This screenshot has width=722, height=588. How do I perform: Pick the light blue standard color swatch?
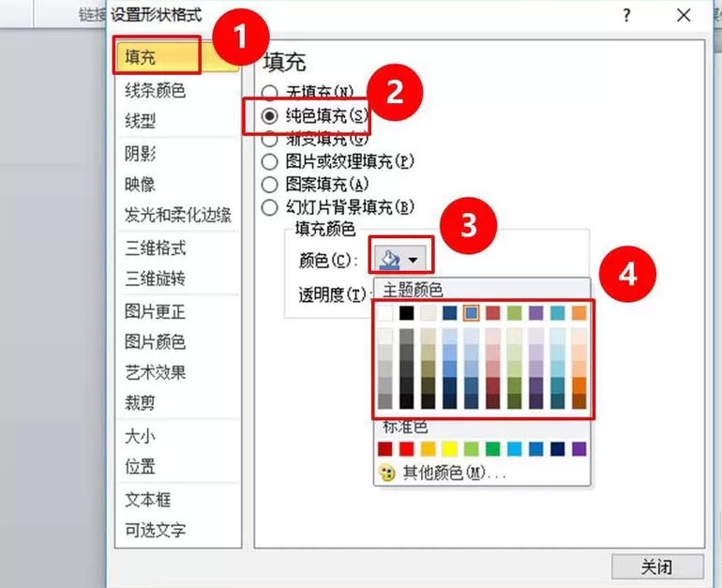[x=515, y=448]
